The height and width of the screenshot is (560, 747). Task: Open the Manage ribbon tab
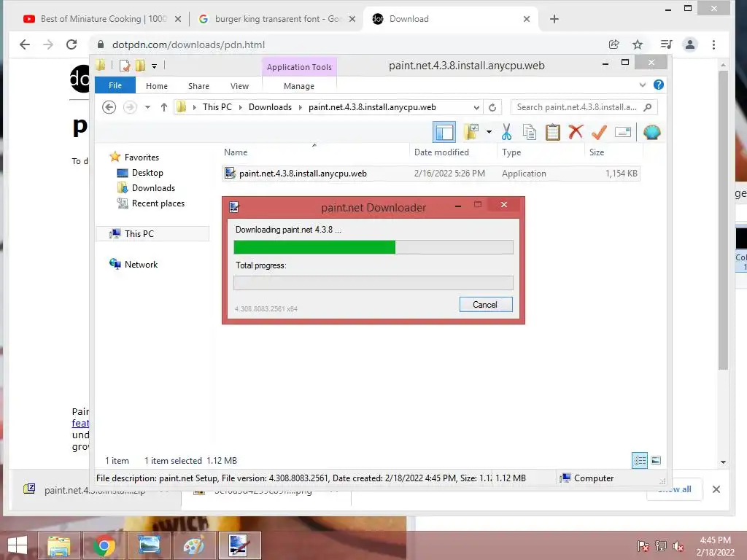pyautogui.click(x=298, y=86)
